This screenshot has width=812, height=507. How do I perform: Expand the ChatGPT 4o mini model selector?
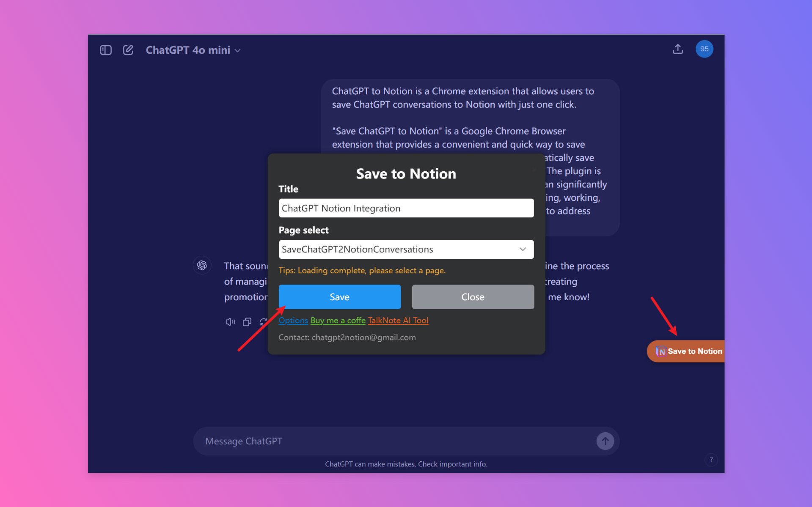coord(193,50)
